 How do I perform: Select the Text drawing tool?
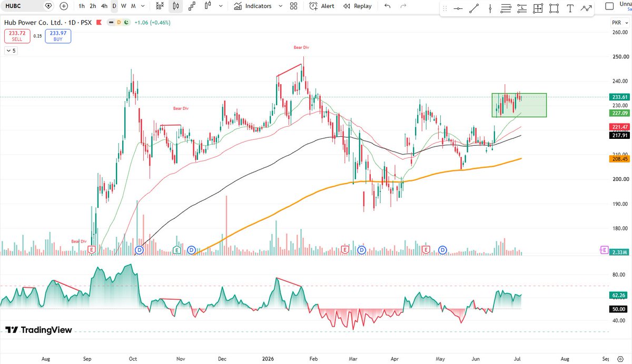pos(570,8)
